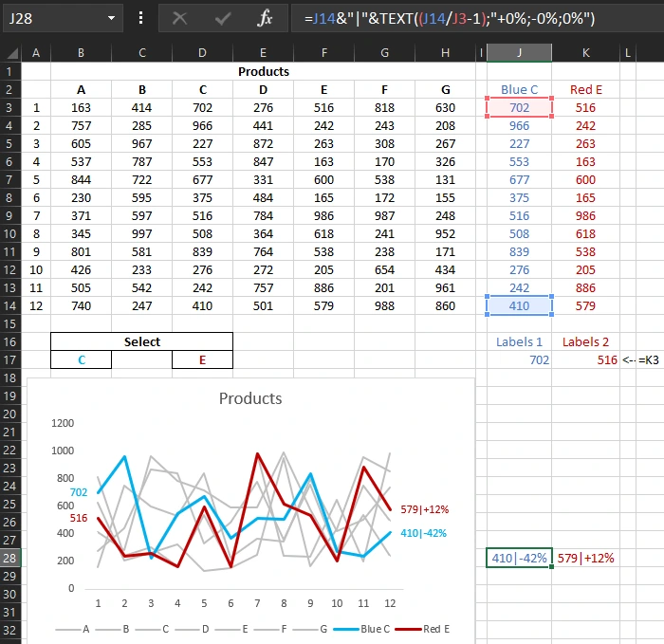This screenshot has width=664, height=644.
Task: Select cell K9 containing red 986
Action: click(x=585, y=216)
